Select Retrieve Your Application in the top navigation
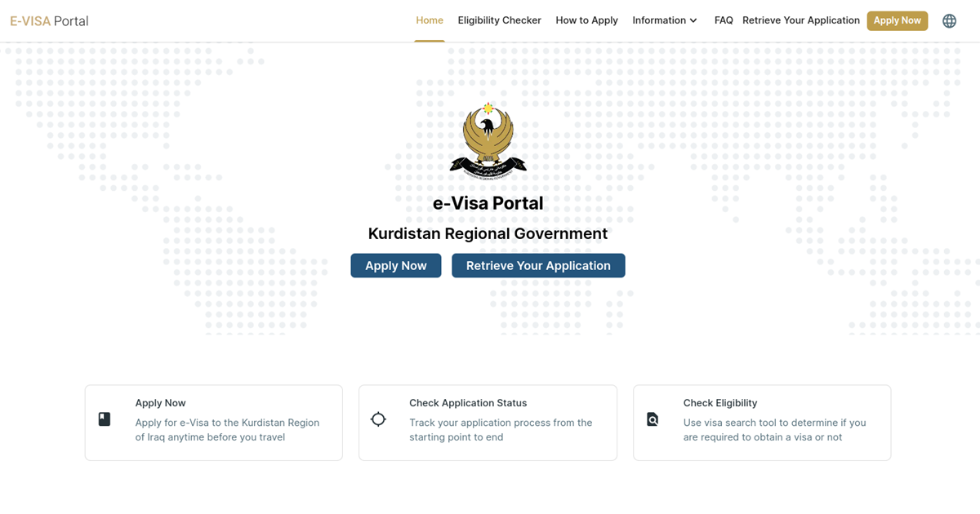Image resolution: width=980 pixels, height=514 pixels. (800, 20)
